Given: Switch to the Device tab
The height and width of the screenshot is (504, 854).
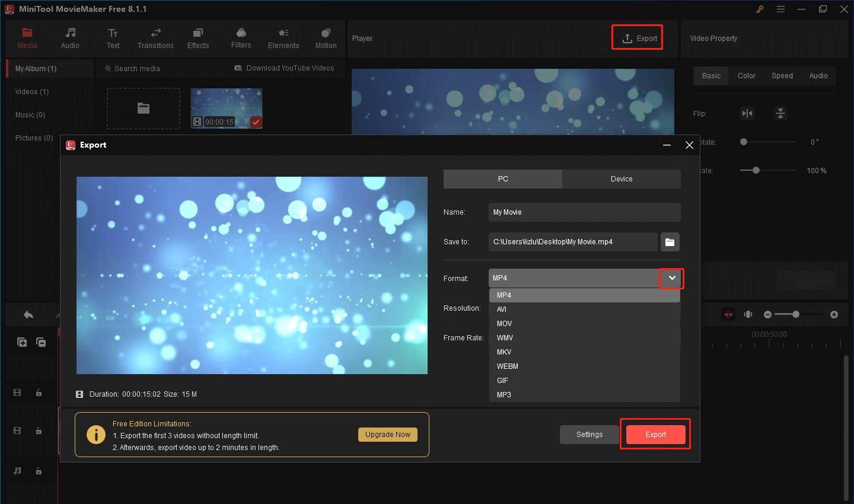Looking at the screenshot, I should pyautogui.click(x=621, y=179).
